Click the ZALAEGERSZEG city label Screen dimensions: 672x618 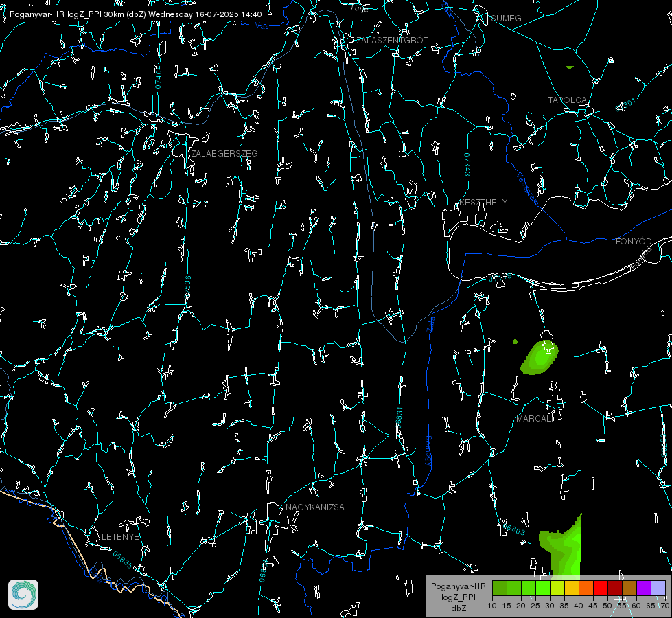(224, 154)
